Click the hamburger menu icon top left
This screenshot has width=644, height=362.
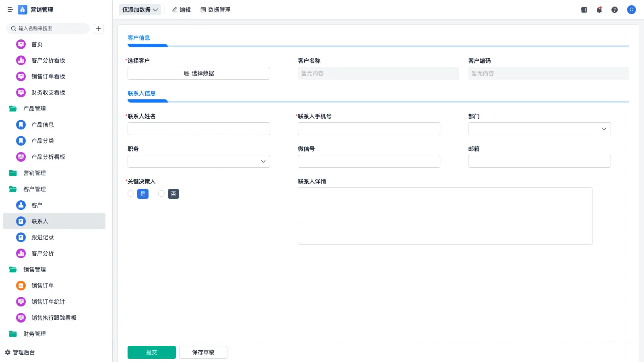tap(10, 10)
